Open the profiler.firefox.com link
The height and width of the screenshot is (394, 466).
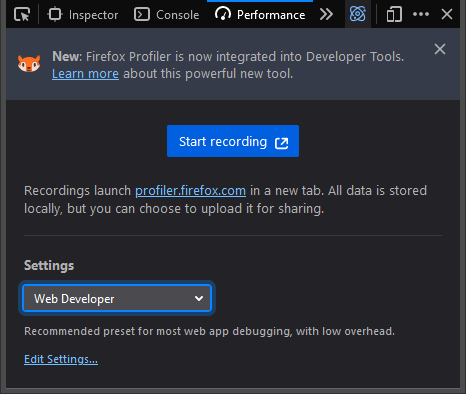click(190, 191)
